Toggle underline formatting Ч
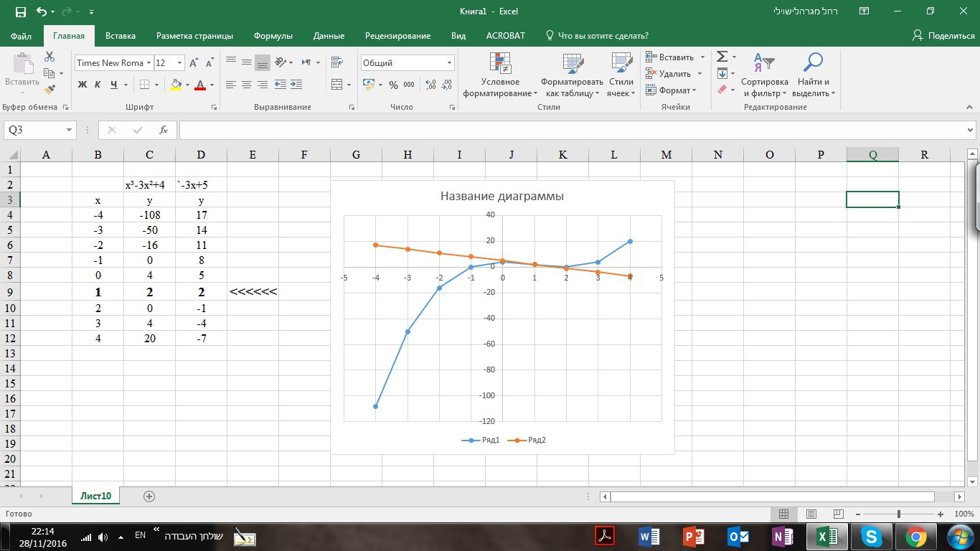Viewport: 980px width, 551px height. tap(113, 85)
